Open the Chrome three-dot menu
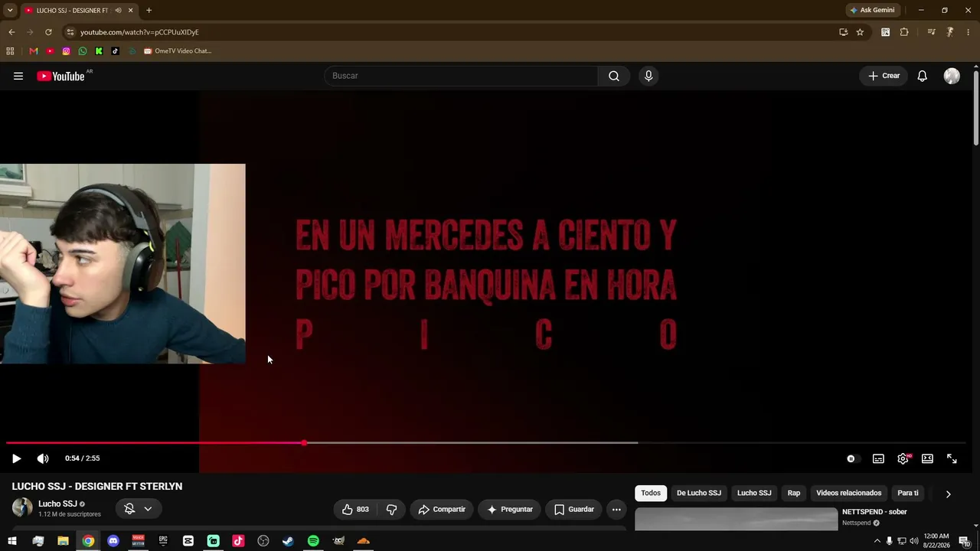This screenshot has height=551, width=980. click(969, 32)
